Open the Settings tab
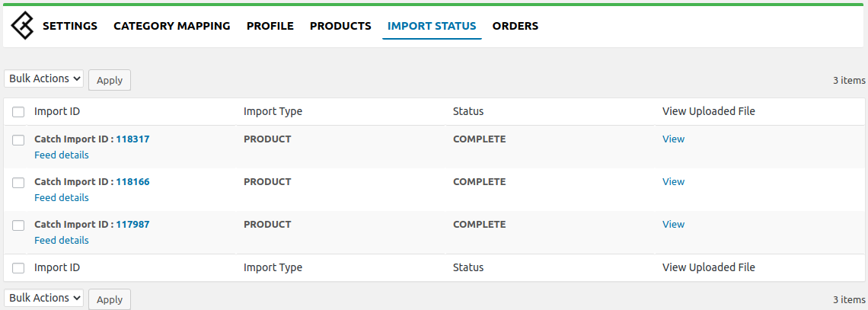 point(70,26)
